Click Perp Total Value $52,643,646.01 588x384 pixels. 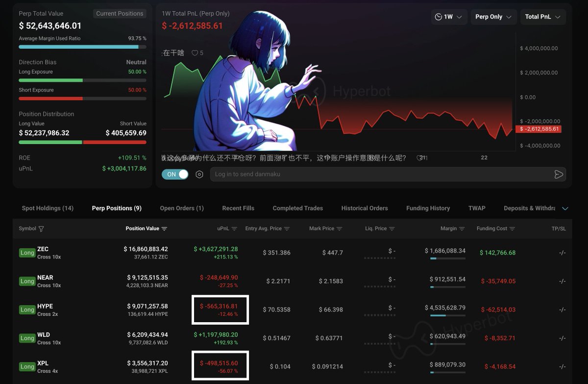coord(50,26)
